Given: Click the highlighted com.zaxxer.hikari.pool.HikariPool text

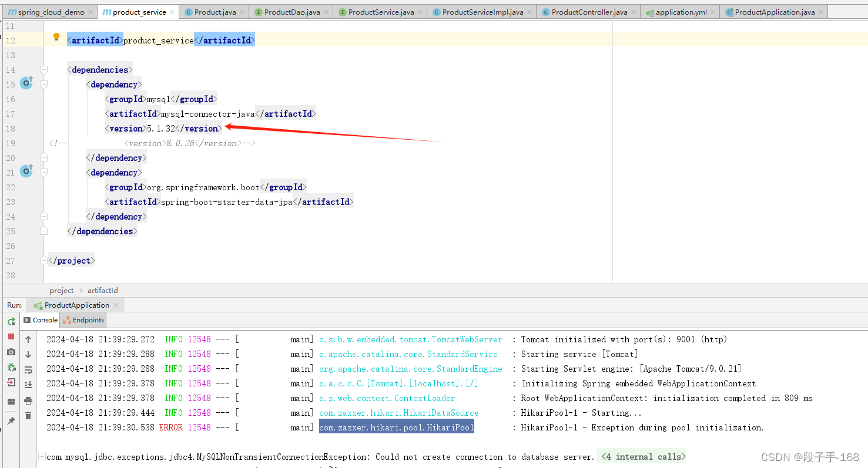Looking at the screenshot, I should 397,427.
